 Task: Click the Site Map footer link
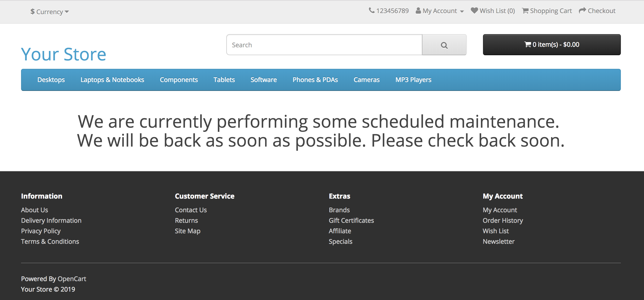tap(188, 231)
